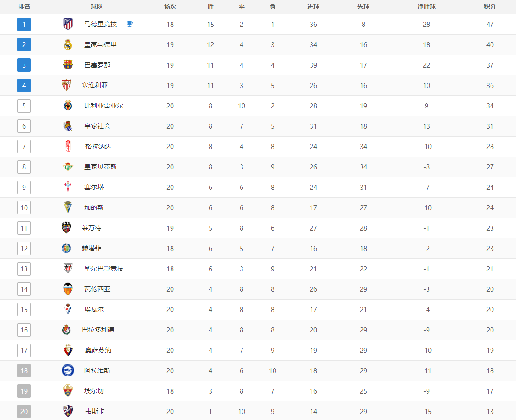516x420 pixels.
Task: Click the Real Betis green crest
Action: pyautogui.click(x=68, y=167)
